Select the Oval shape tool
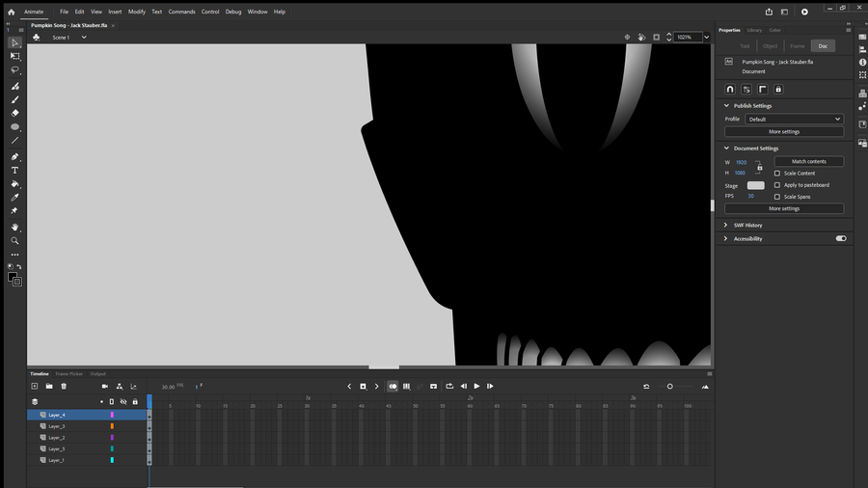 pyautogui.click(x=14, y=126)
